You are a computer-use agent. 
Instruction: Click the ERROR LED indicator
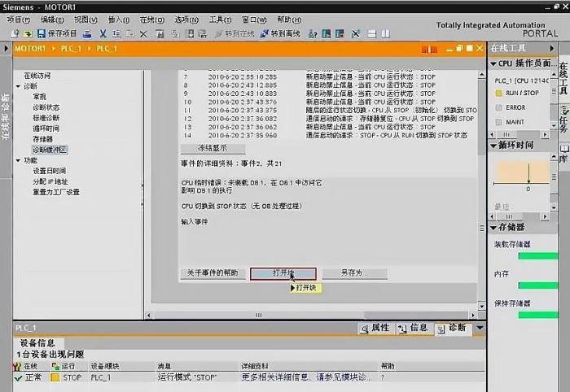pos(498,108)
